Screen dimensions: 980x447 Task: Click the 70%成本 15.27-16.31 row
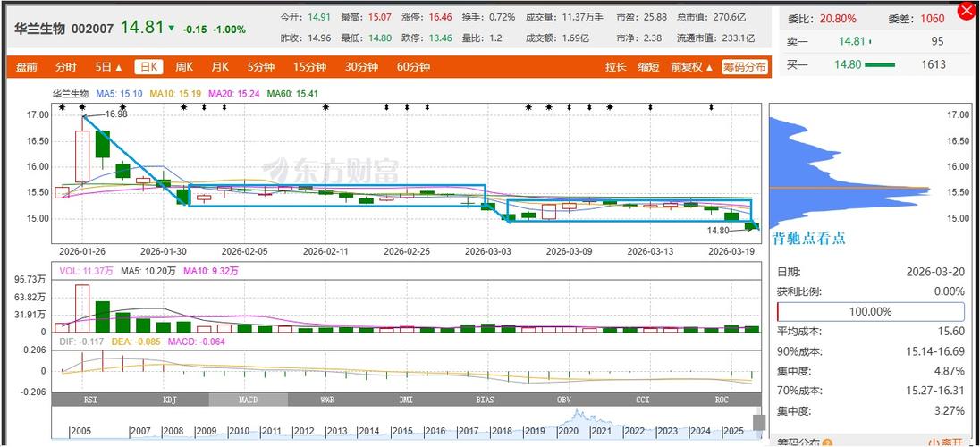[870, 391]
